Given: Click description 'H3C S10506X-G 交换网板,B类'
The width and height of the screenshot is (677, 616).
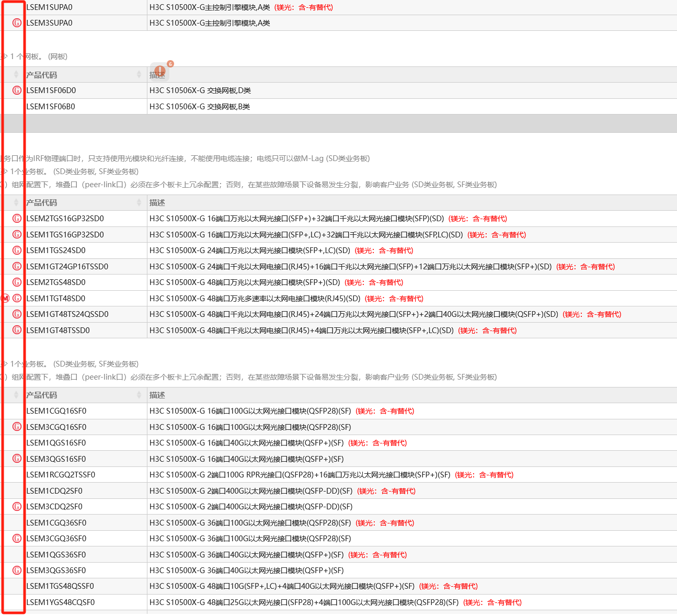Looking at the screenshot, I should 200,107.
